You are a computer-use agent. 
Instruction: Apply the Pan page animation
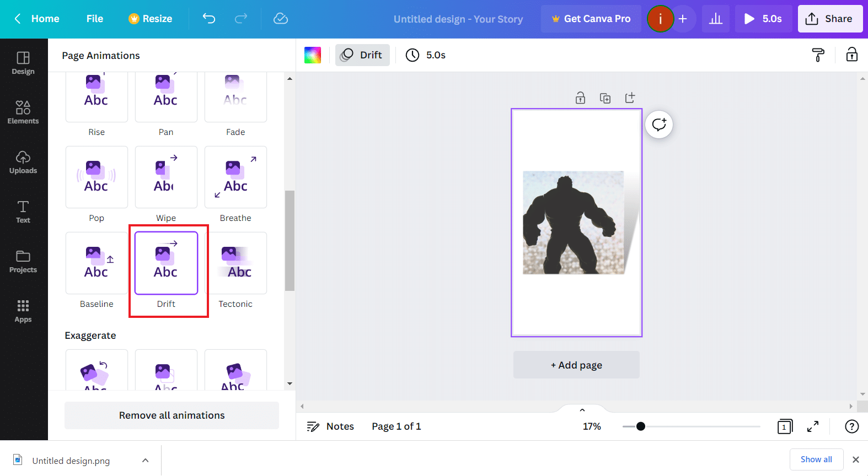pyautogui.click(x=166, y=96)
